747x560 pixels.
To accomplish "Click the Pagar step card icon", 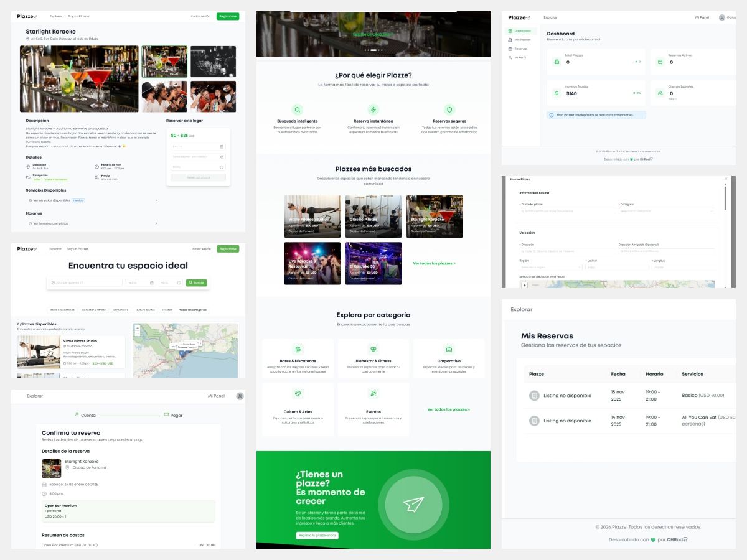I will point(166,414).
